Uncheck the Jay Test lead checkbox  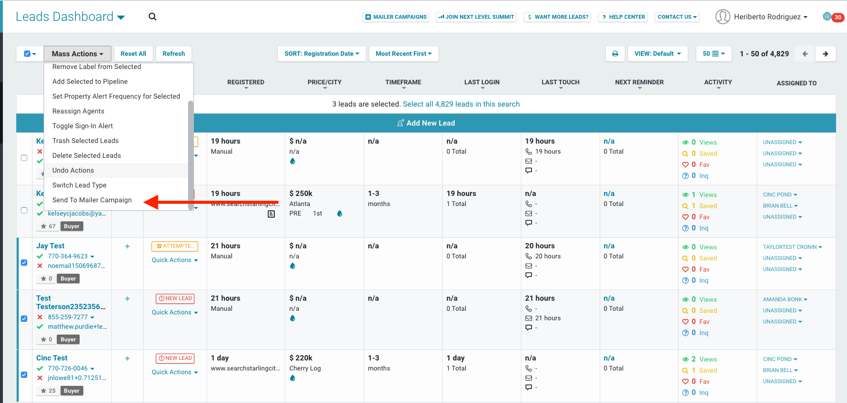pos(24,263)
